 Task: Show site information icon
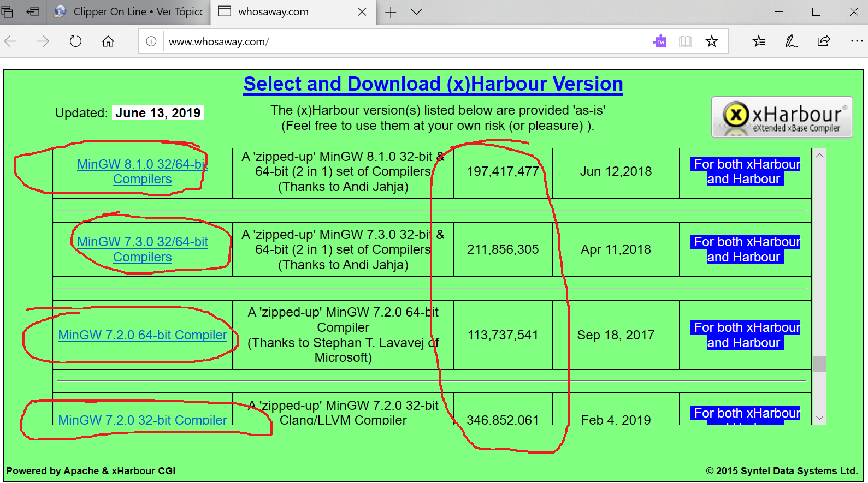pyautogui.click(x=151, y=41)
